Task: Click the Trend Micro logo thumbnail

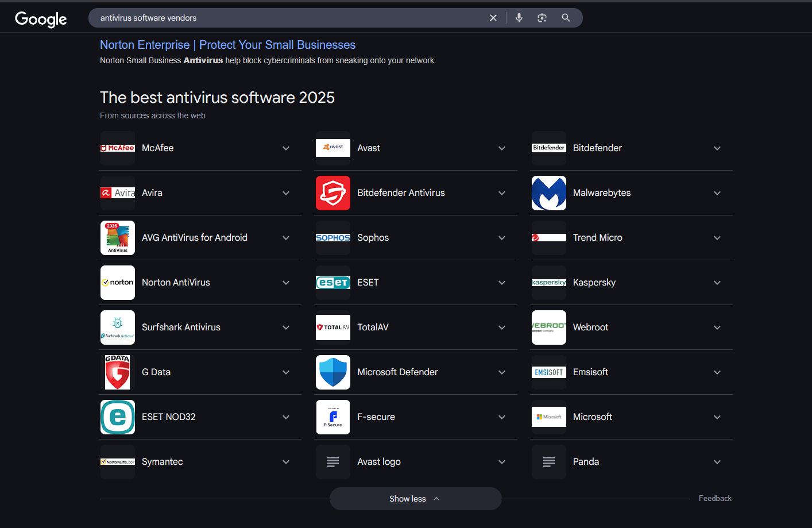Action: click(x=549, y=238)
